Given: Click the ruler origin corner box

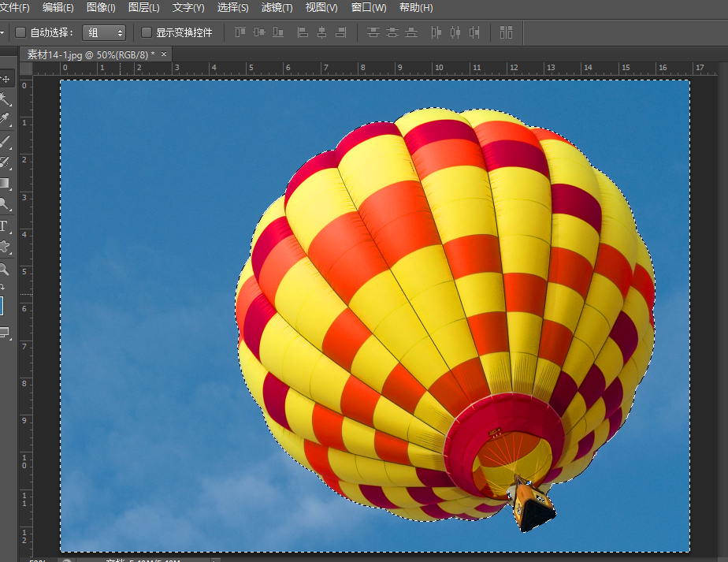Looking at the screenshot, I should pos(27,69).
